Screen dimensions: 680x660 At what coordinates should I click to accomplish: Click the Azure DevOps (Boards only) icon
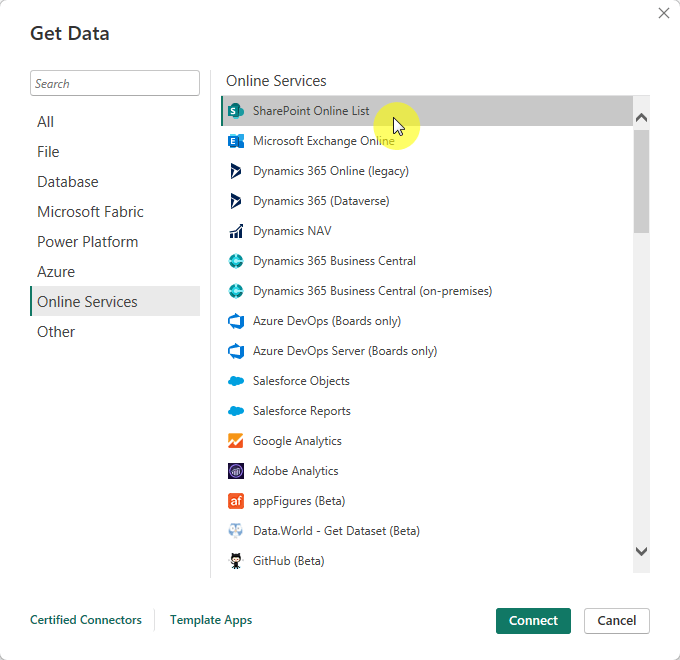[x=236, y=321]
